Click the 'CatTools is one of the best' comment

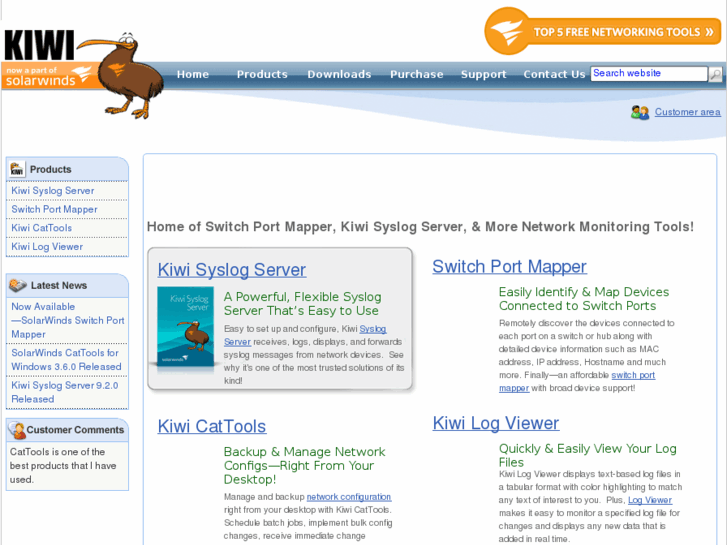[63, 466]
